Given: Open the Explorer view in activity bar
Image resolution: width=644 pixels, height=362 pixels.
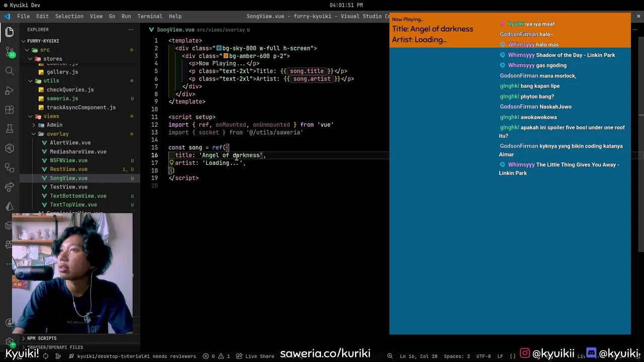Looking at the screenshot, I should [10, 33].
